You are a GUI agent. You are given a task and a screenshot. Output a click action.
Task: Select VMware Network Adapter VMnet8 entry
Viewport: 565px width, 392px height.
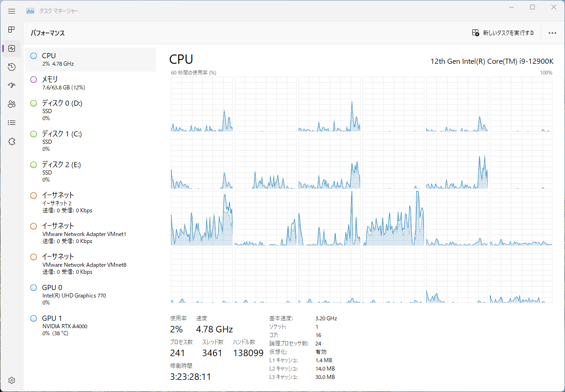90,264
